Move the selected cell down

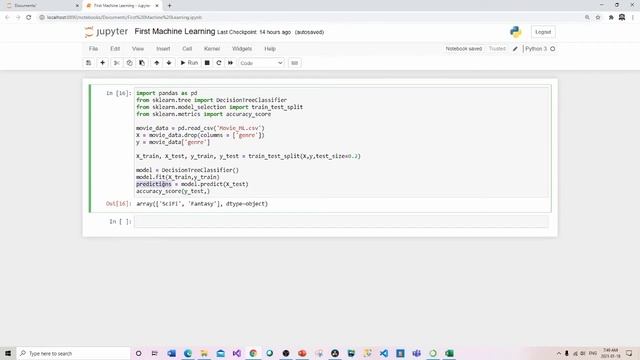(x=169, y=63)
